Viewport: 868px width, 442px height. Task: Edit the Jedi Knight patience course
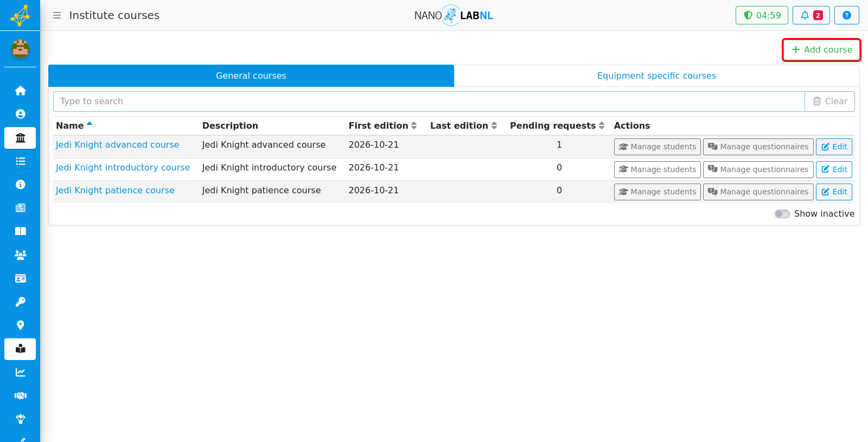[834, 192]
